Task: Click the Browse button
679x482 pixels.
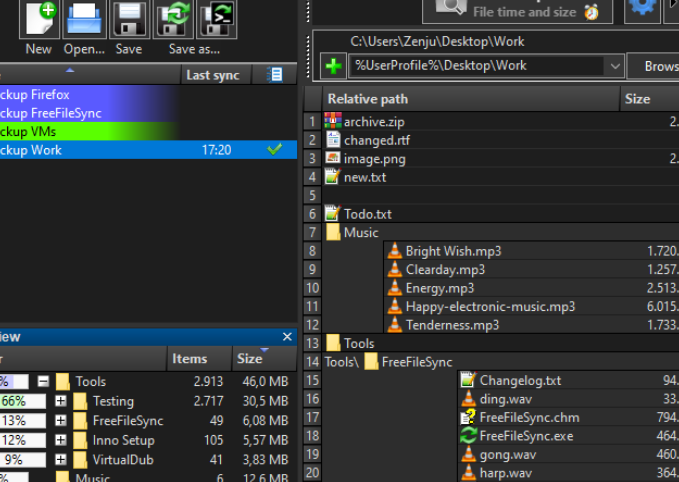Action: pyautogui.click(x=654, y=66)
